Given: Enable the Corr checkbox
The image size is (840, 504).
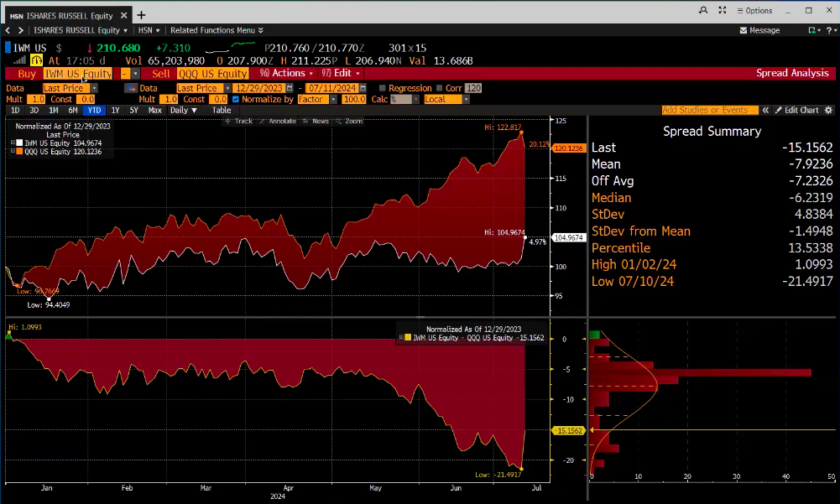Looking at the screenshot, I should [x=440, y=88].
